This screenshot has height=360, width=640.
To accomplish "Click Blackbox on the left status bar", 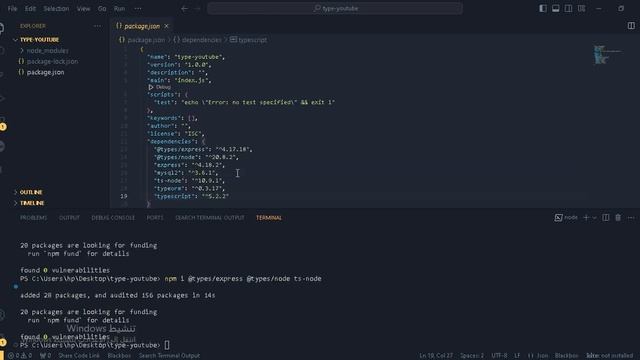I will pos(119,356).
